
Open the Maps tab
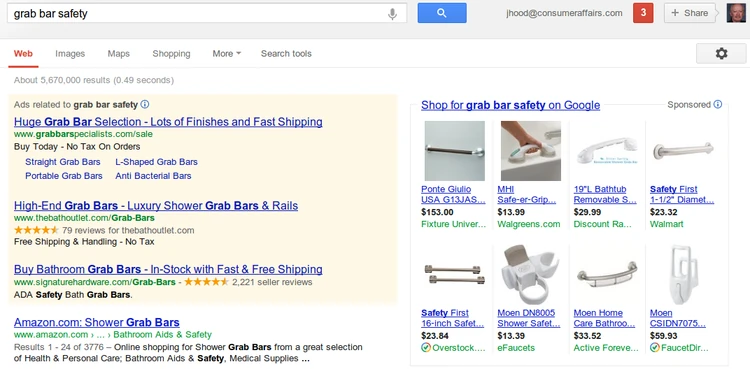(119, 54)
